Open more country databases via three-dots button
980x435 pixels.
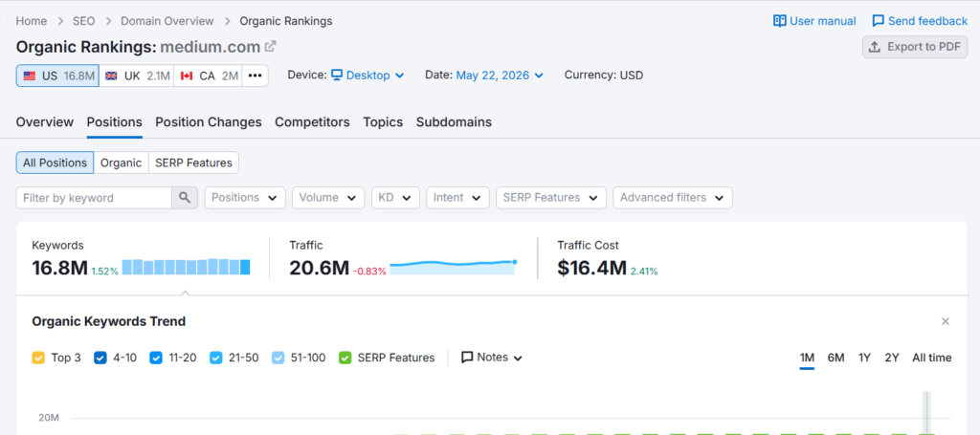click(x=255, y=76)
